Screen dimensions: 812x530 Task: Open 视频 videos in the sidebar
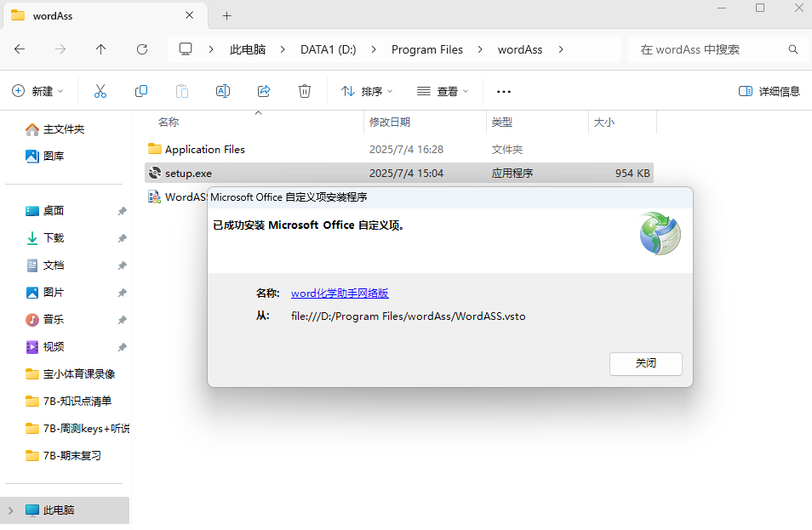click(x=44, y=347)
